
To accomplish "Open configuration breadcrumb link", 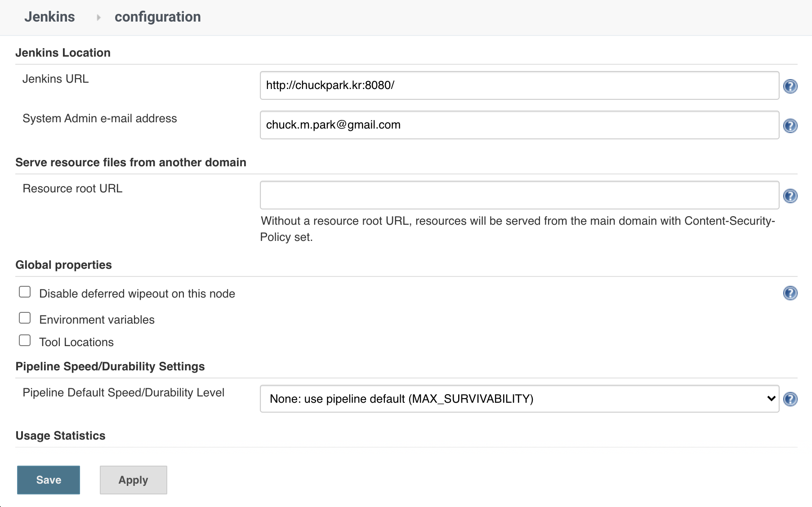I will click(x=158, y=17).
